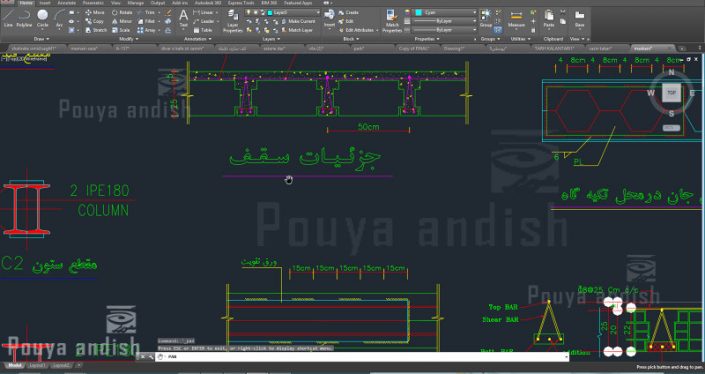This screenshot has width=705, height=374.
Task: Select the Linear dimension tool
Action: pos(203,13)
